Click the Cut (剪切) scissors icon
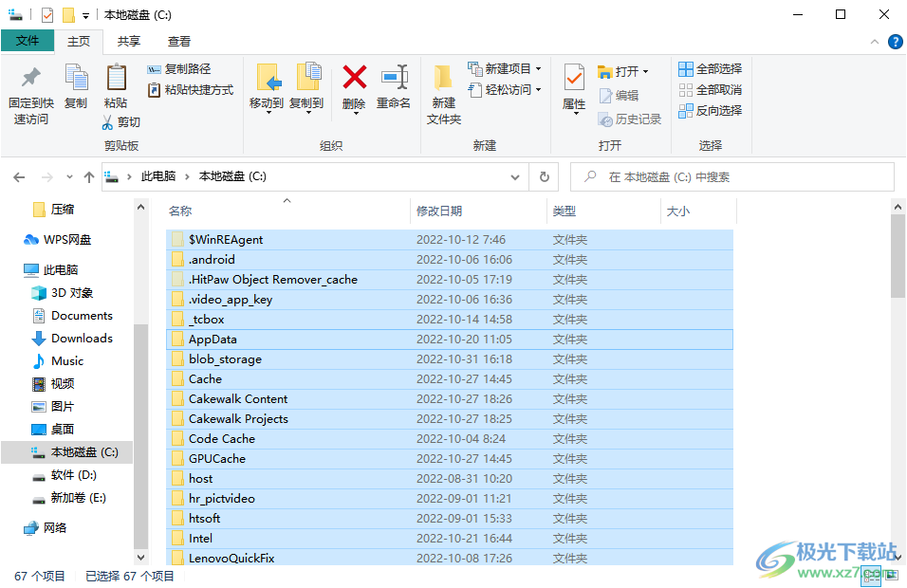The height and width of the screenshot is (588, 907). click(107, 122)
